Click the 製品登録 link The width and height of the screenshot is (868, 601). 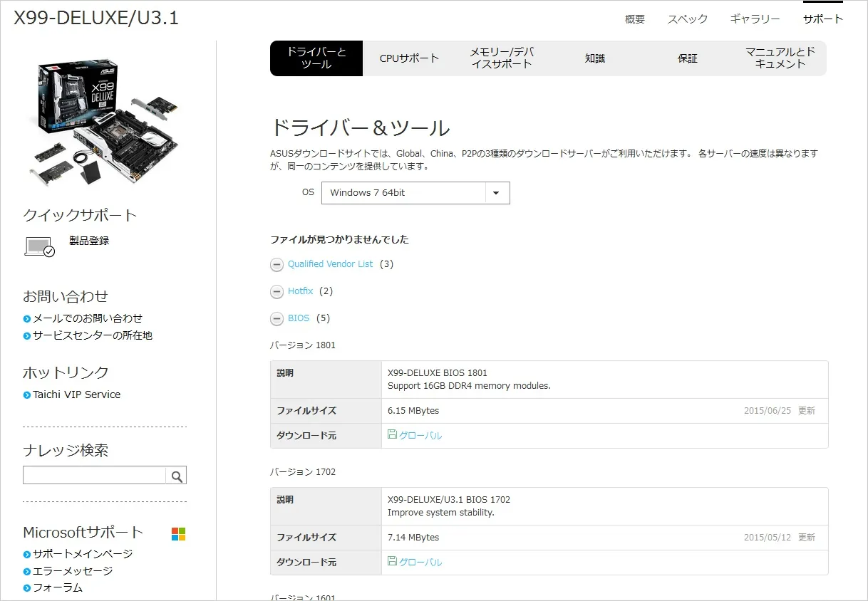(x=89, y=241)
